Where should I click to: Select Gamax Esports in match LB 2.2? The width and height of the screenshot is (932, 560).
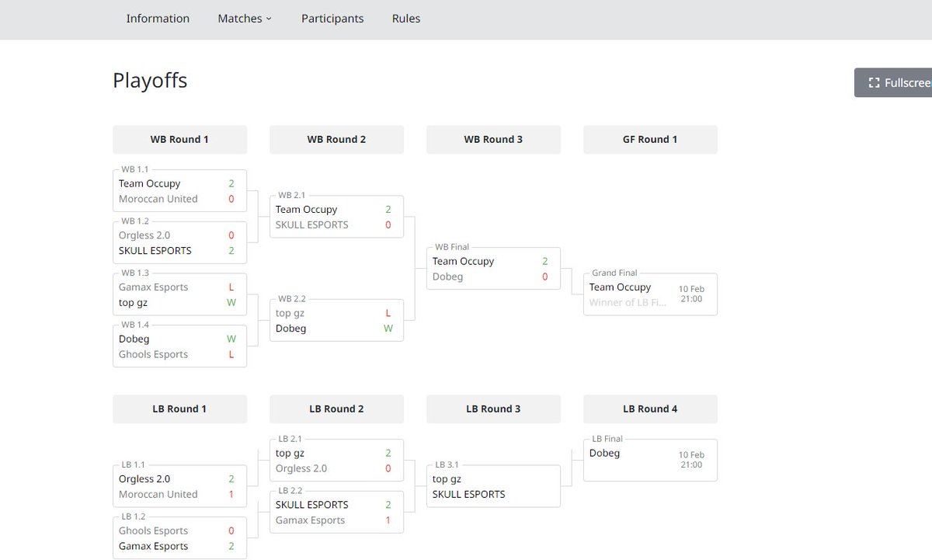point(311,520)
